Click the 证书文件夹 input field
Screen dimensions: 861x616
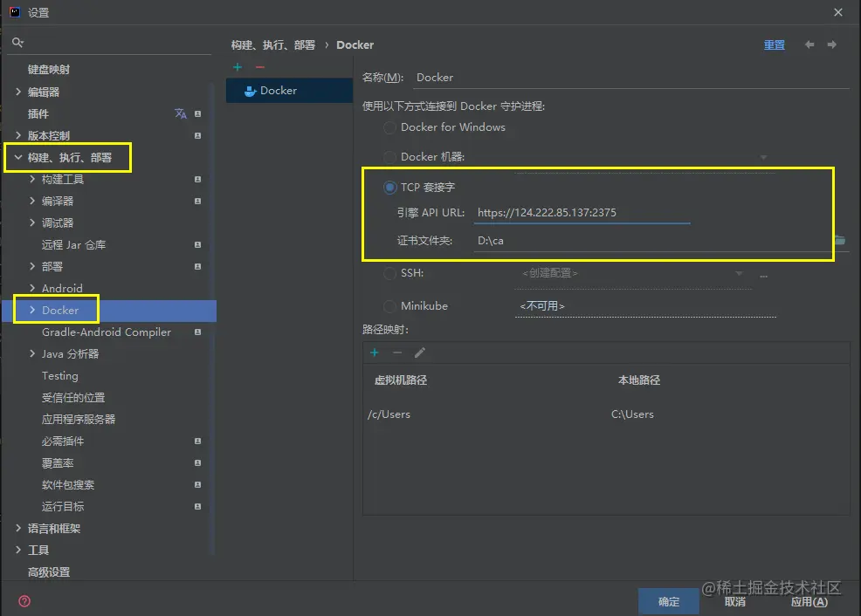point(652,241)
